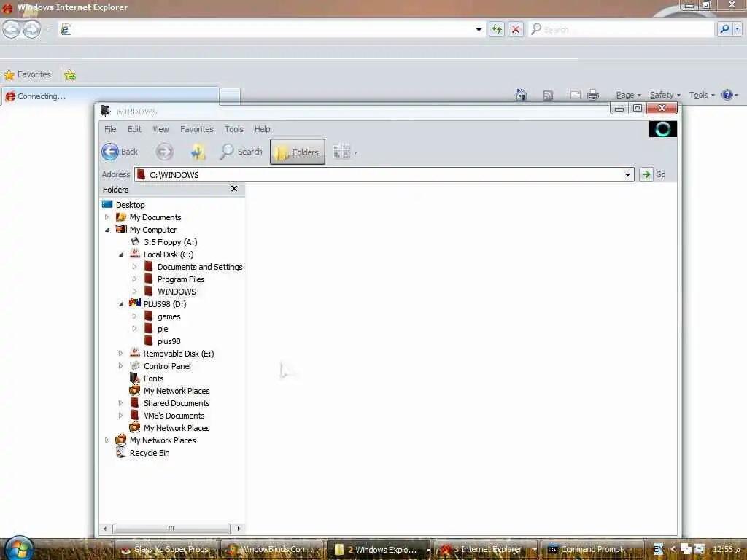Click the right arrow of folder scrollbar
The height and width of the screenshot is (560, 747).
click(239, 529)
